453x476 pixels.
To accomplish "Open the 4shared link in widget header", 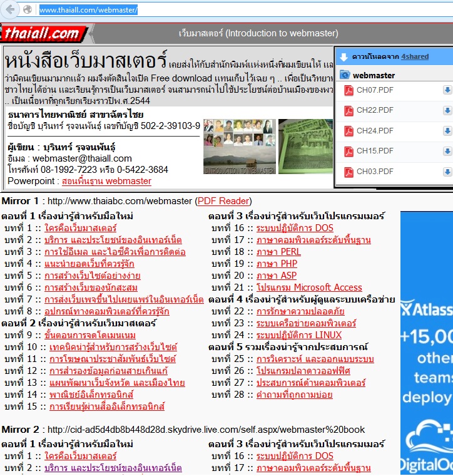I will 415,56.
